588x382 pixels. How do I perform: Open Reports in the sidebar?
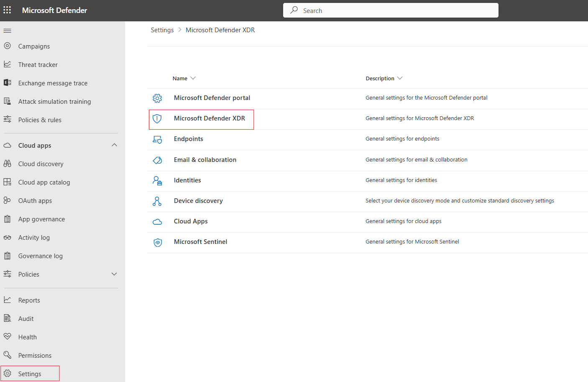[29, 300]
